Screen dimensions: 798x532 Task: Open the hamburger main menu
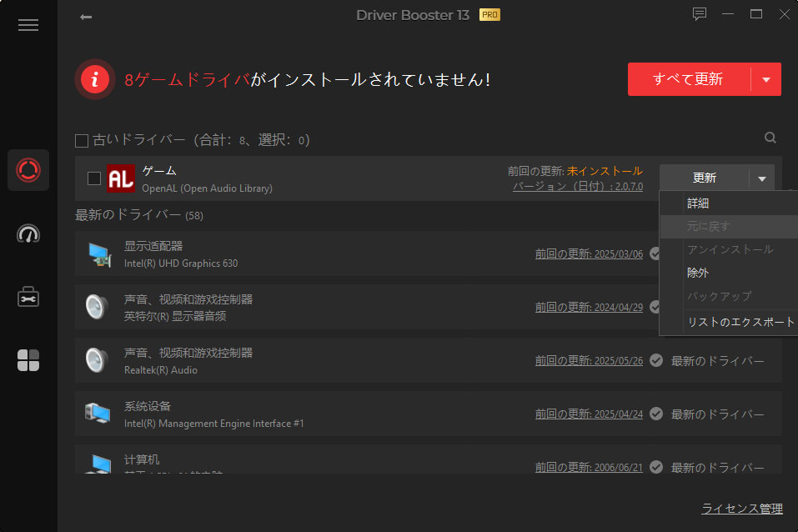(x=28, y=25)
